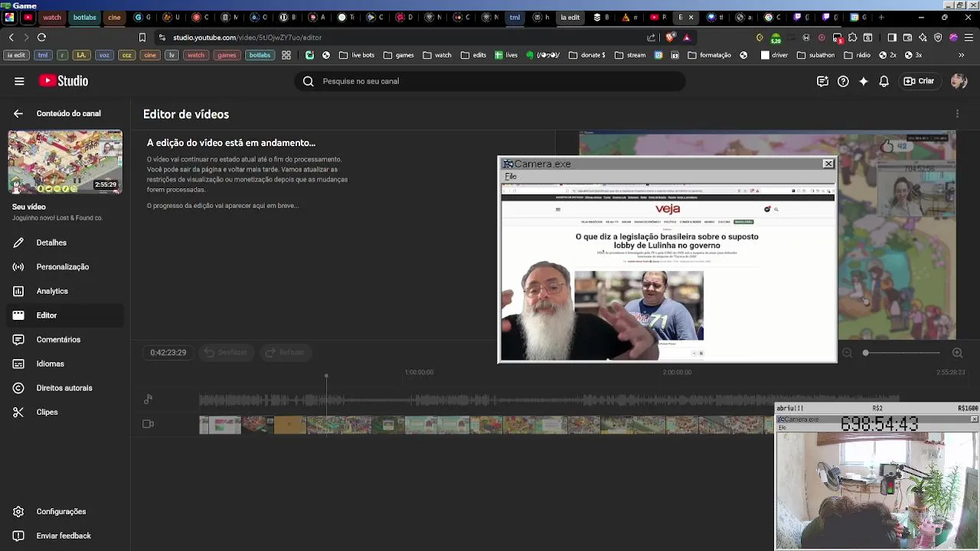Open the YouTube Studio hamburger menu

19,81
